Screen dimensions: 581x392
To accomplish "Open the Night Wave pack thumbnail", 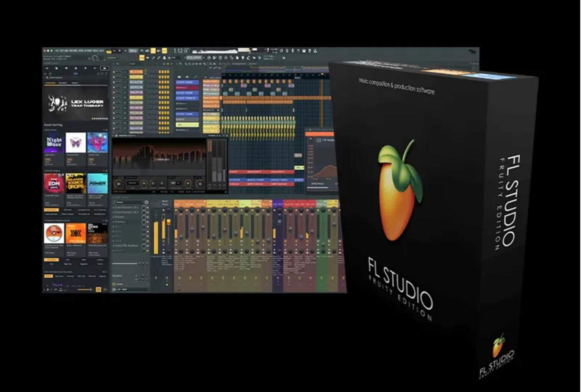I will [x=54, y=142].
